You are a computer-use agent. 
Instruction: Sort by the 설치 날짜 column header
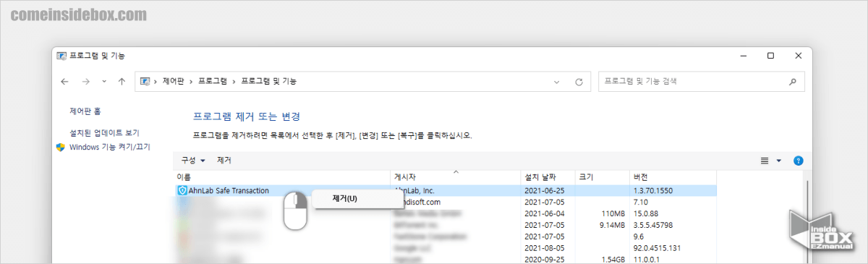click(548, 177)
